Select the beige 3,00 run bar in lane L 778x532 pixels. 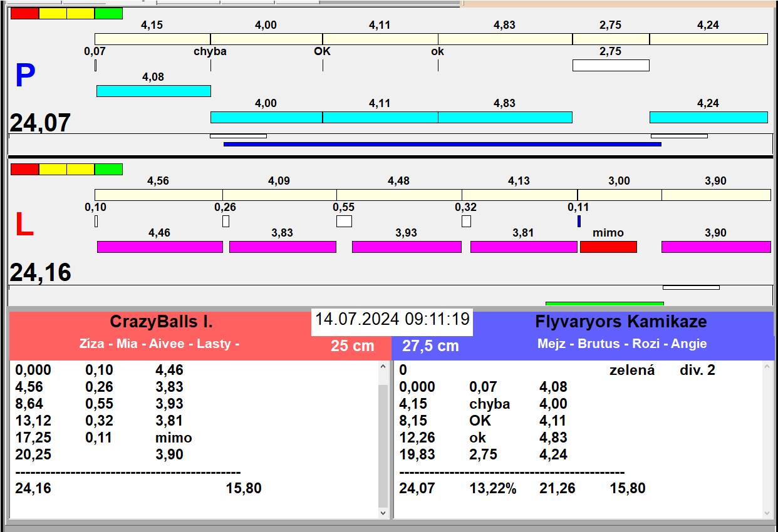click(x=620, y=195)
